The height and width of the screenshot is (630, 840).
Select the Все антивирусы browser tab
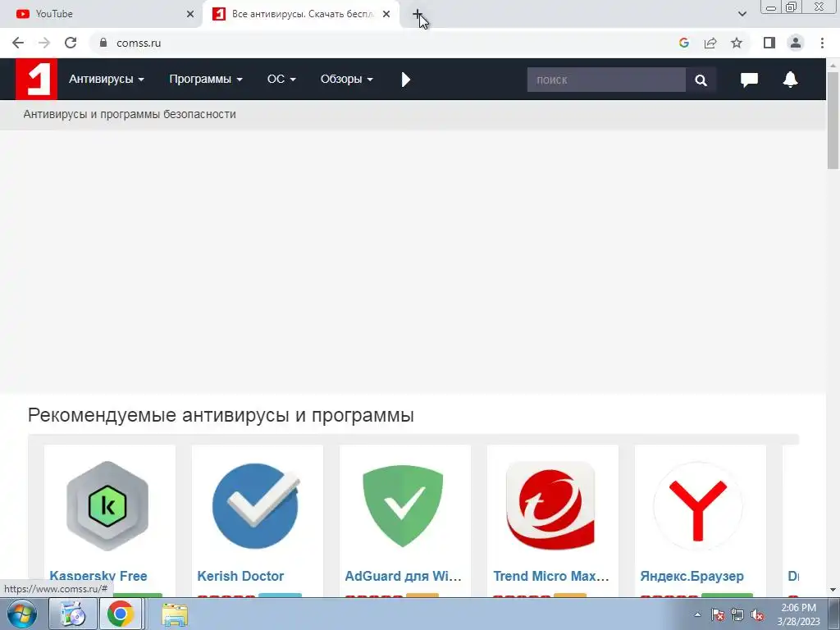click(301, 14)
